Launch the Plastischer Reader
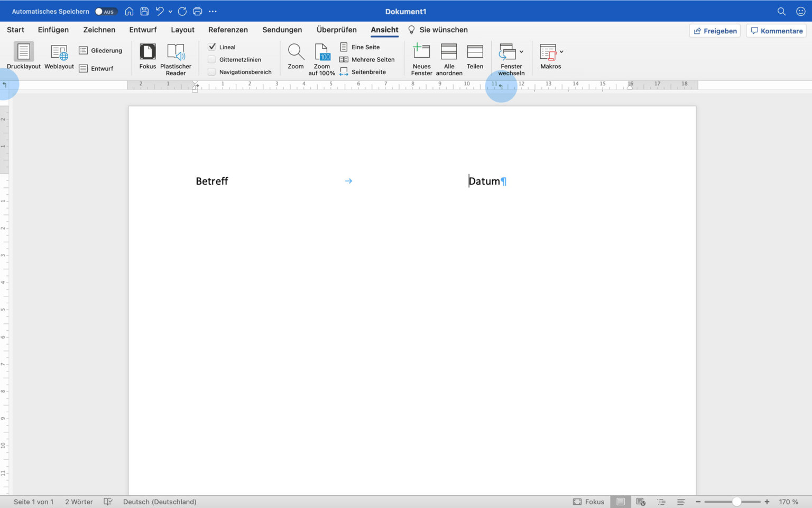812x508 pixels. [x=176, y=52]
